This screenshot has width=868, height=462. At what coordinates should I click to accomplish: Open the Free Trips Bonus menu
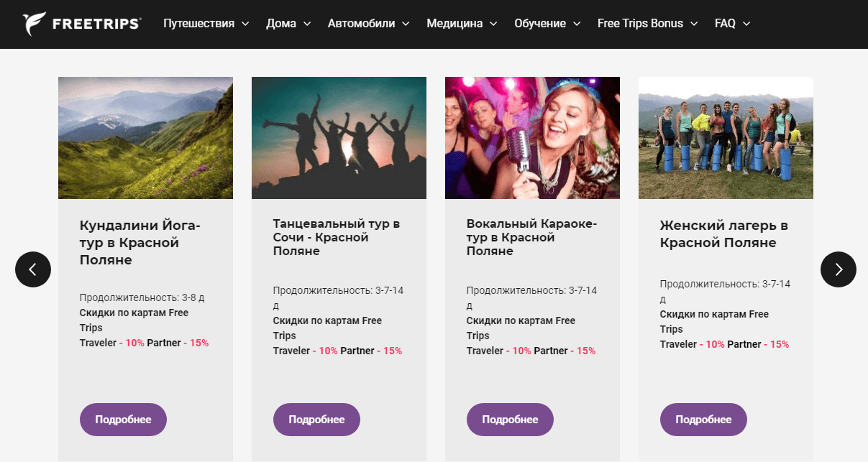[x=640, y=24]
